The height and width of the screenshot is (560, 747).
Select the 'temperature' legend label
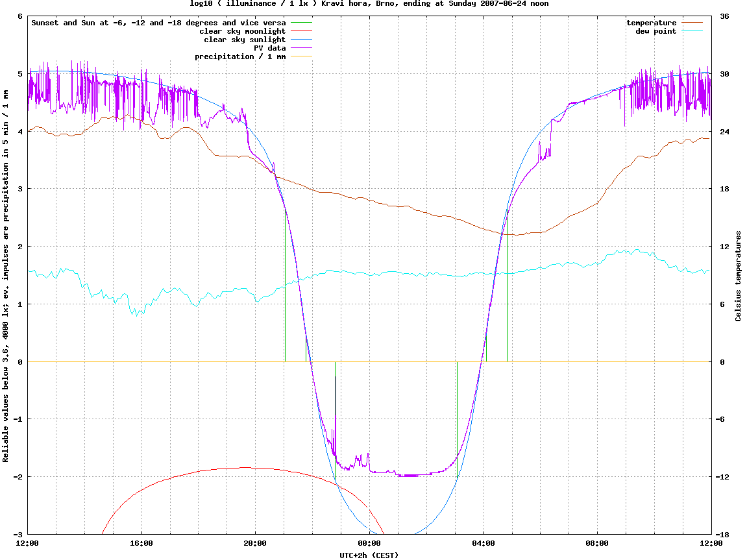[651, 23]
